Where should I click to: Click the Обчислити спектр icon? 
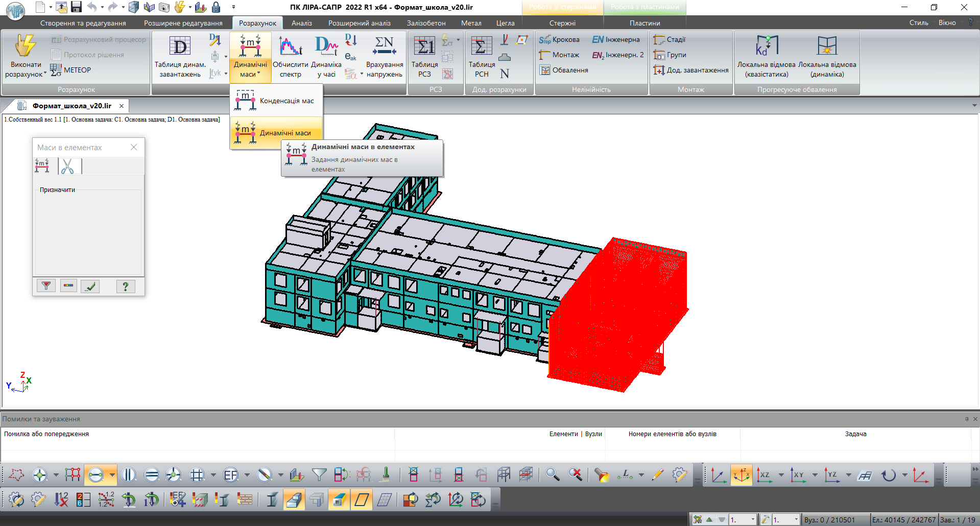pos(290,56)
